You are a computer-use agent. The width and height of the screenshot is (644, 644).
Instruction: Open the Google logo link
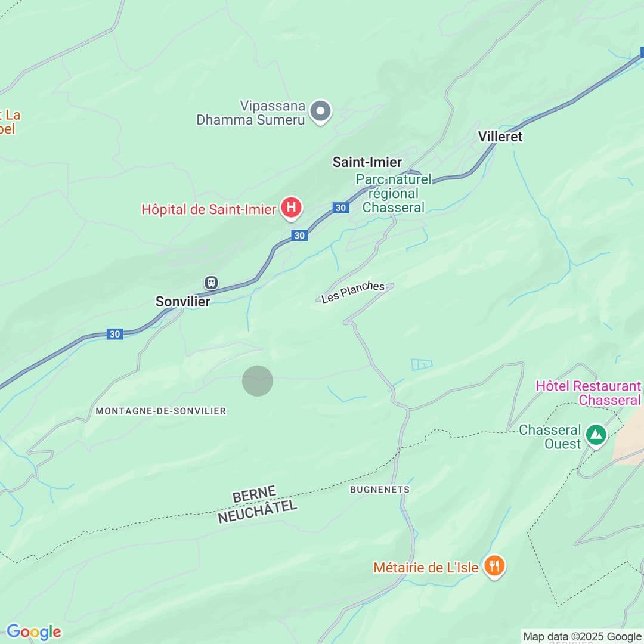pos(33,631)
